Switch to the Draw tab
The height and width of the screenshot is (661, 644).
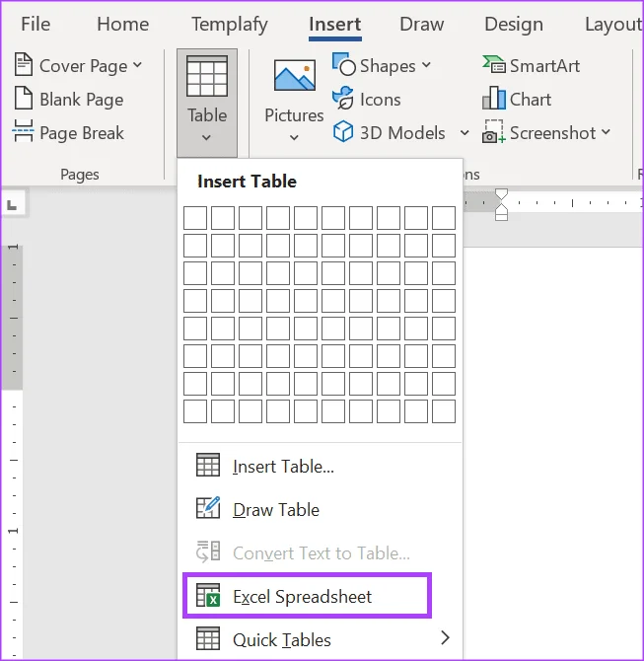click(x=421, y=24)
